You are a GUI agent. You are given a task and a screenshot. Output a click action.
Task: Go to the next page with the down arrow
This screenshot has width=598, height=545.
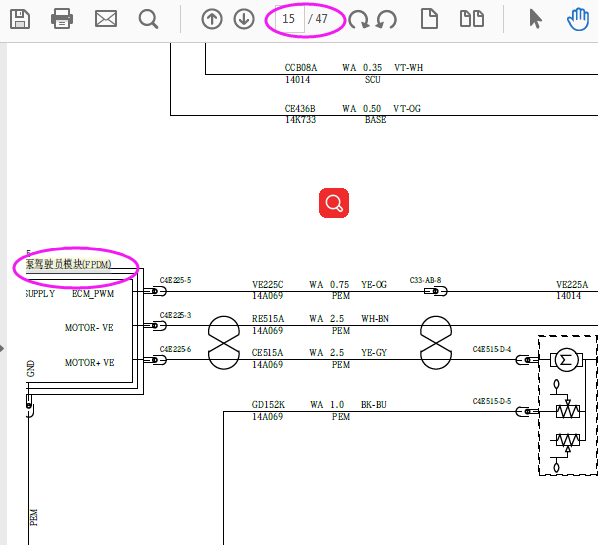[244, 19]
